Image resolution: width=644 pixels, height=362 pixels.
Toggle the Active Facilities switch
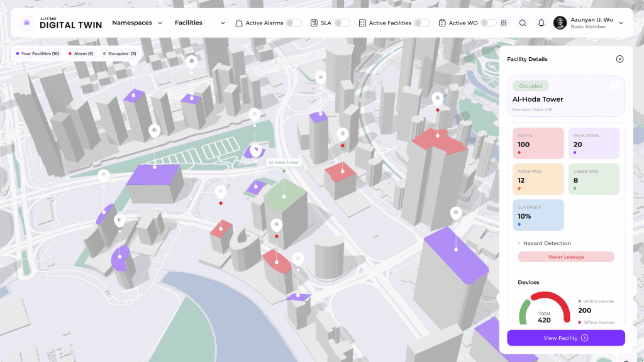click(x=421, y=23)
